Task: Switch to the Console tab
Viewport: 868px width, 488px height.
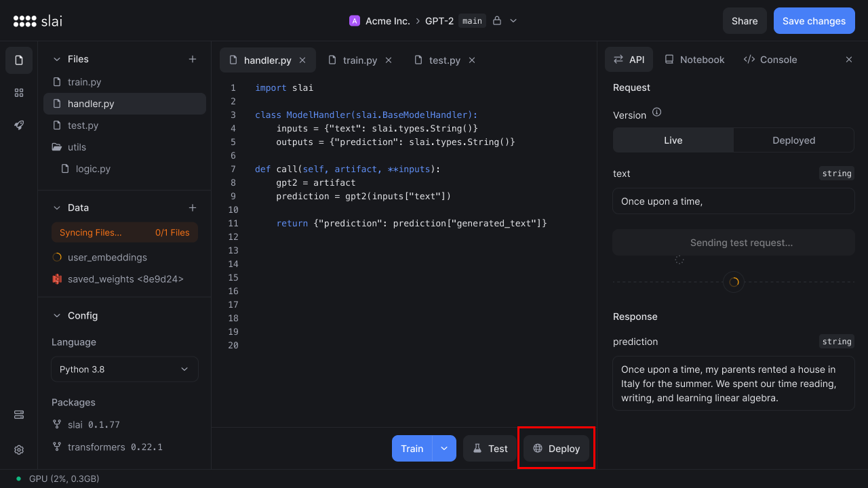Action: (770, 60)
